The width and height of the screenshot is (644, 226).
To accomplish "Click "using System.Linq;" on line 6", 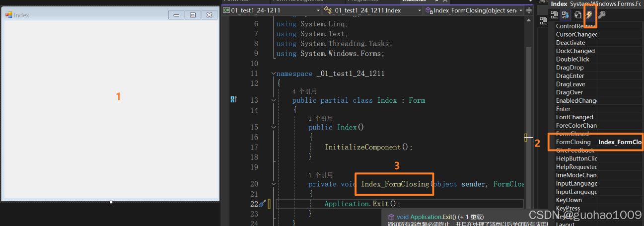I will coord(312,24).
